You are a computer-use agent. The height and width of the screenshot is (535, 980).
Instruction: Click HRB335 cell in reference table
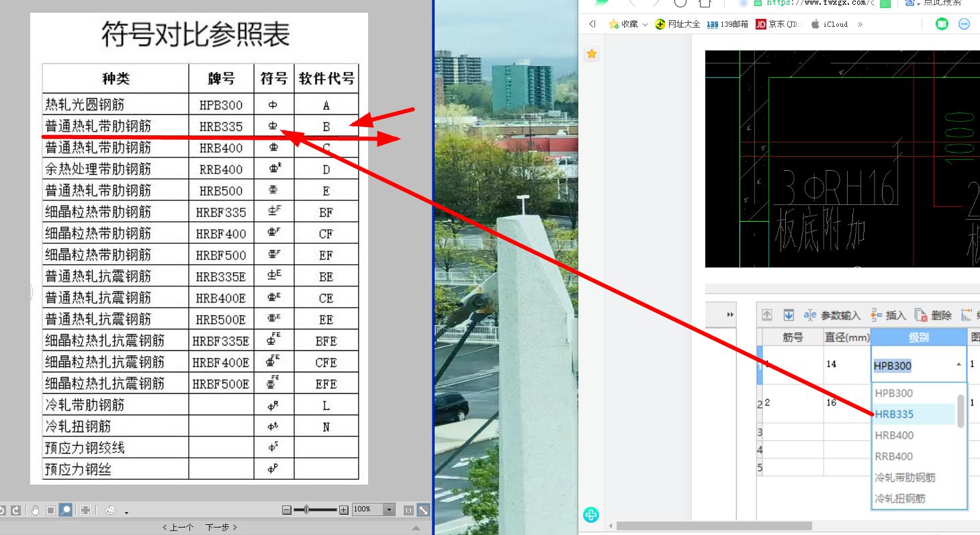221,126
